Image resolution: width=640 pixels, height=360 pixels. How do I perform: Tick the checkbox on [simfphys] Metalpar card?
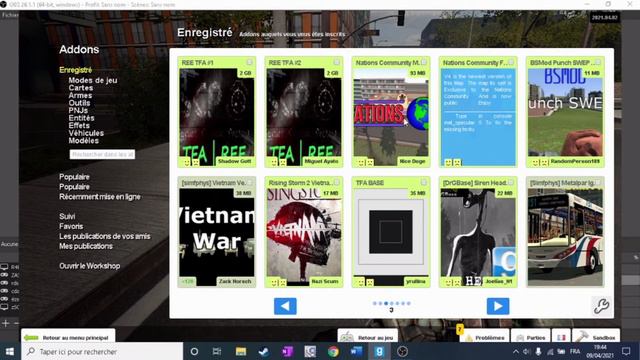click(x=598, y=182)
